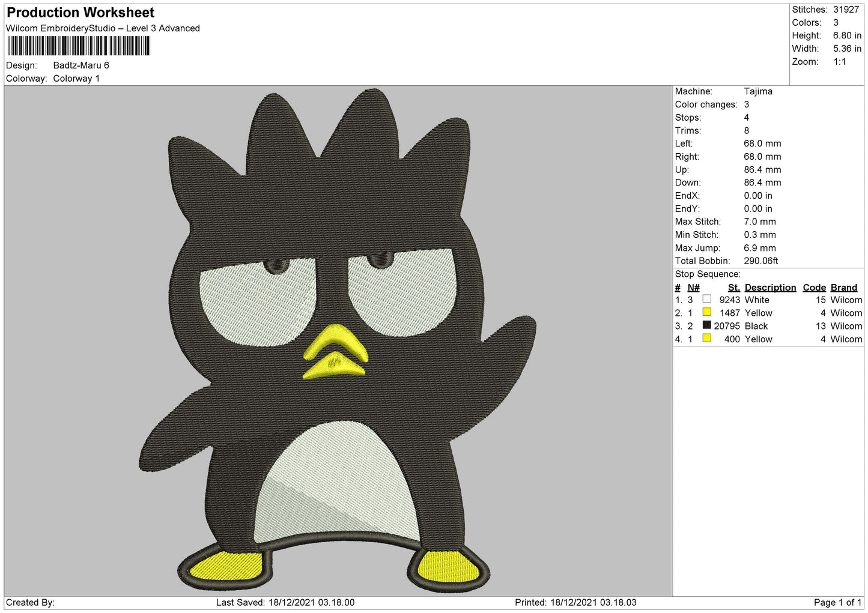Click the Min Stitch value 0.3 mm

pos(760,235)
